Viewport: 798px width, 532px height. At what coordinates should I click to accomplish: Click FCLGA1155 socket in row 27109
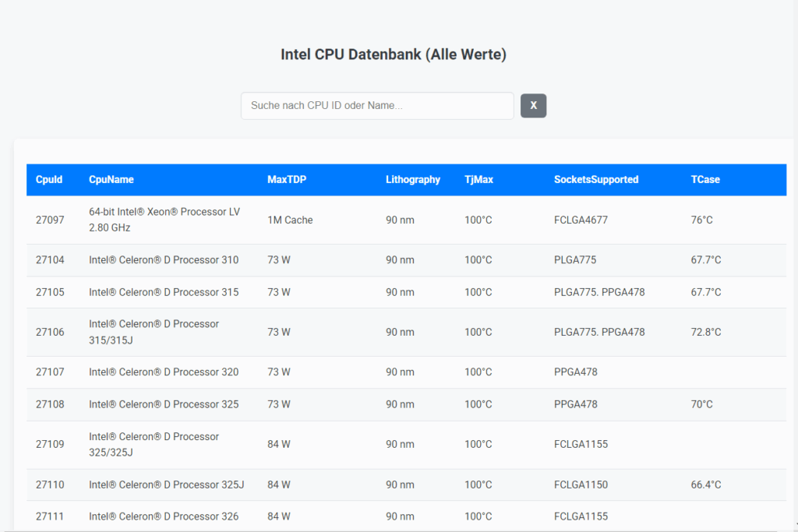(581, 445)
